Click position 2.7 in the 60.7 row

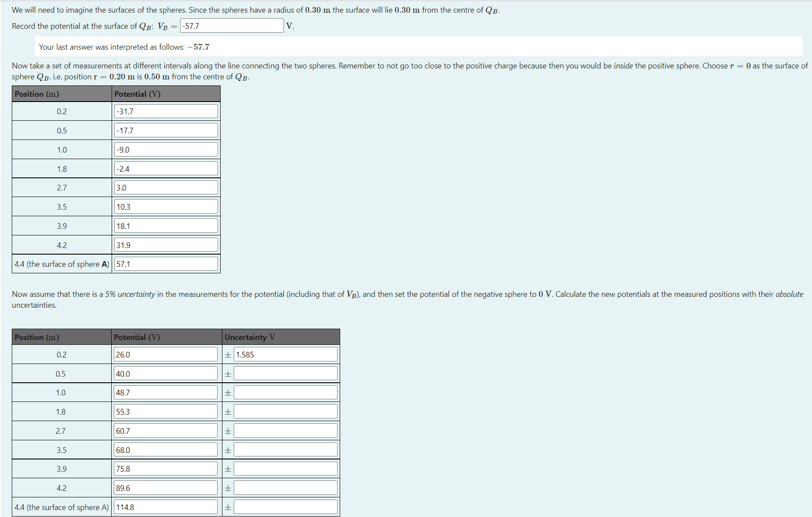(x=61, y=431)
